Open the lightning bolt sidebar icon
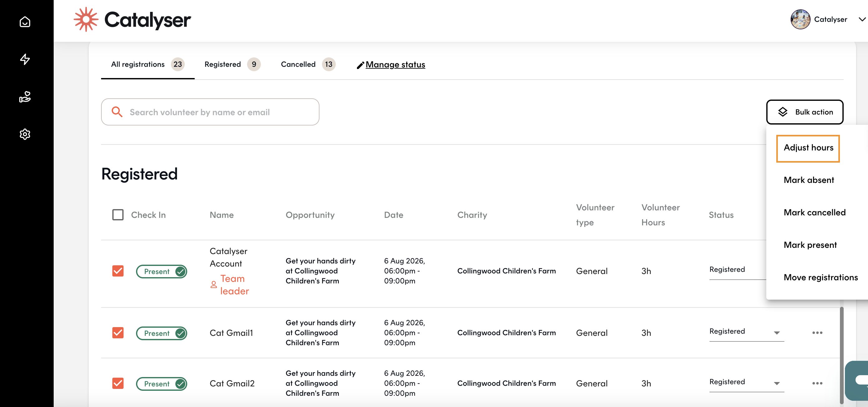Viewport: 868px width, 407px height. (x=25, y=59)
